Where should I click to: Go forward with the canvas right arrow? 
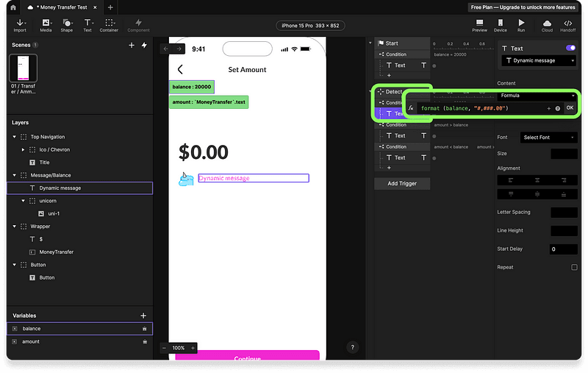(x=179, y=49)
